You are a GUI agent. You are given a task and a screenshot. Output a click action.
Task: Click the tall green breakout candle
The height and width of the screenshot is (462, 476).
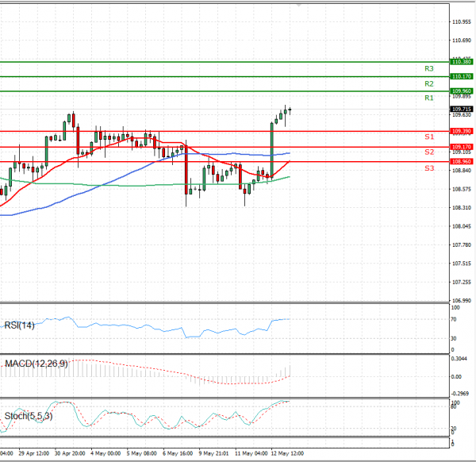click(x=271, y=150)
